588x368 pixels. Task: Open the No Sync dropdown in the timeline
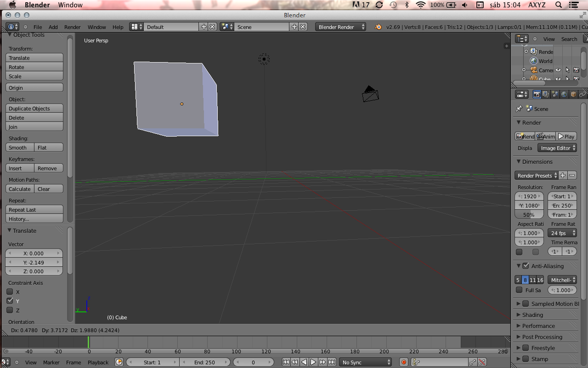pyautogui.click(x=365, y=362)
